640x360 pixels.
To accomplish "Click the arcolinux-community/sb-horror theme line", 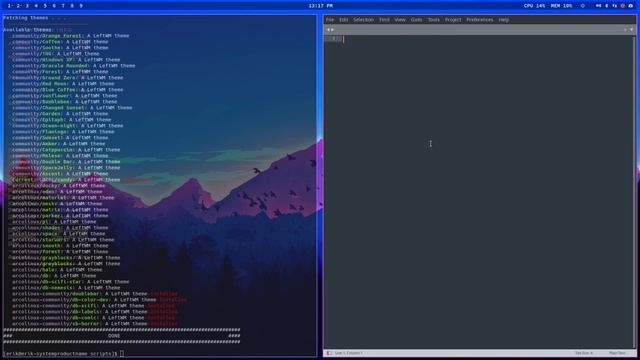I will 95,324.
